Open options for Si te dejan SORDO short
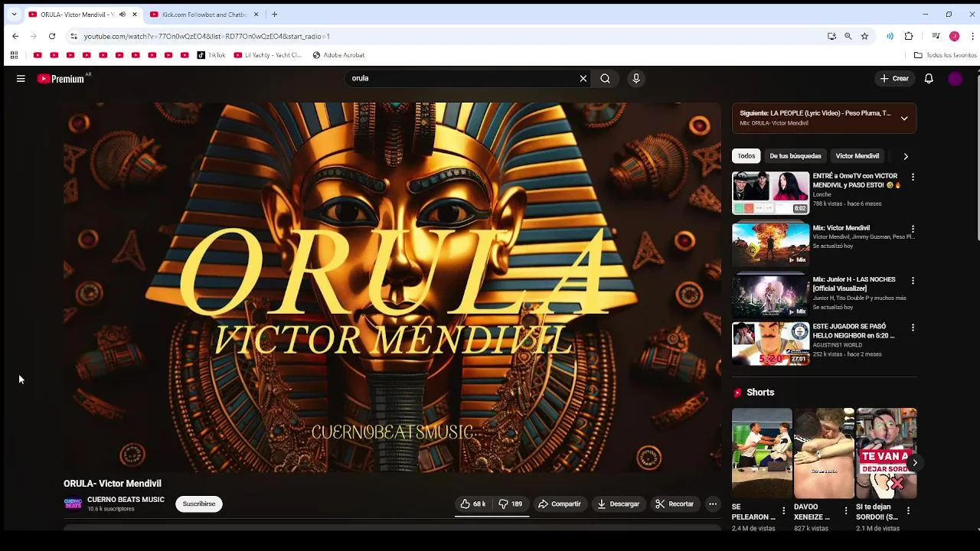The image size is (980, 551). click(908, 510)
